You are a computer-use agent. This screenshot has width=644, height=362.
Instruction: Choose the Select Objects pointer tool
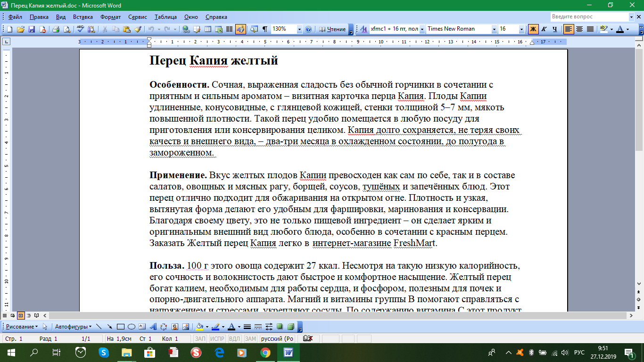pos(45,326)
